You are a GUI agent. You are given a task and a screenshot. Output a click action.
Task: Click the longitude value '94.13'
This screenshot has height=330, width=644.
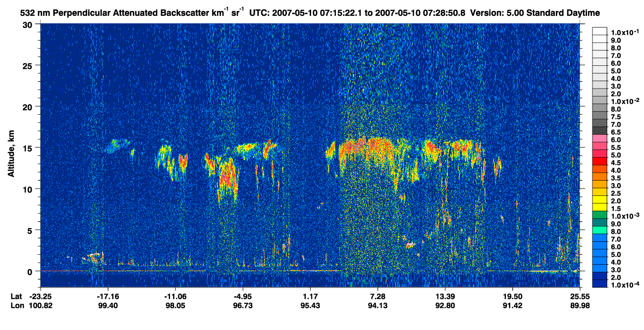(377, 305)
